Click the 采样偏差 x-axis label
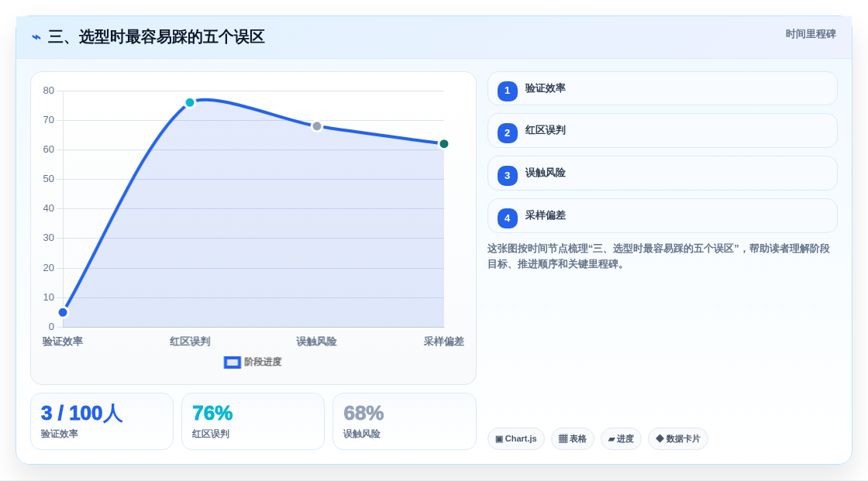Image resolution: width=868 pixels, height=481 pixels. [443, 342]
